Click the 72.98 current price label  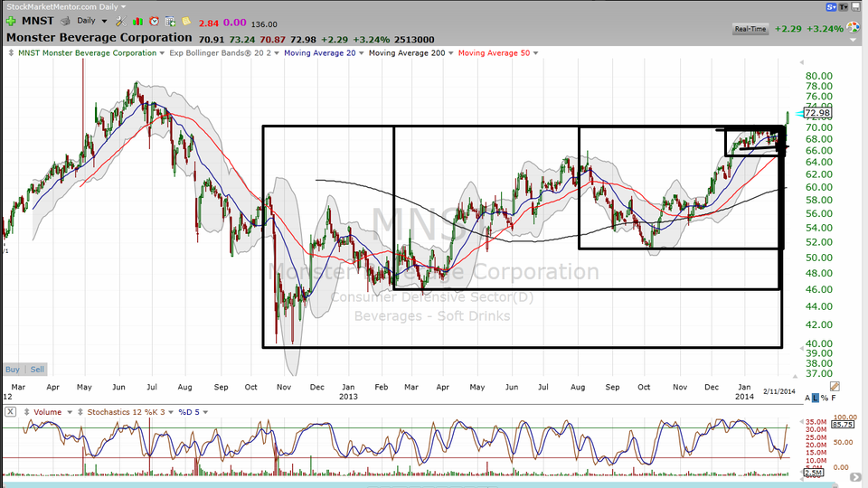click(817, 113)
